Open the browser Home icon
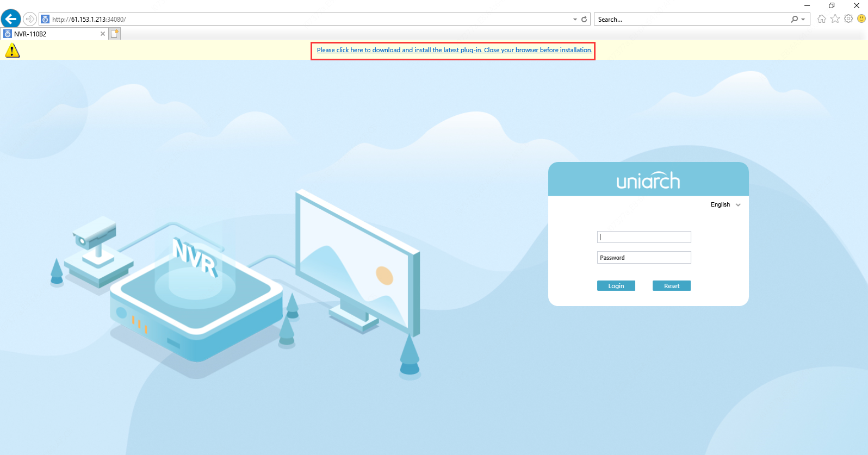 pos(822,19)
